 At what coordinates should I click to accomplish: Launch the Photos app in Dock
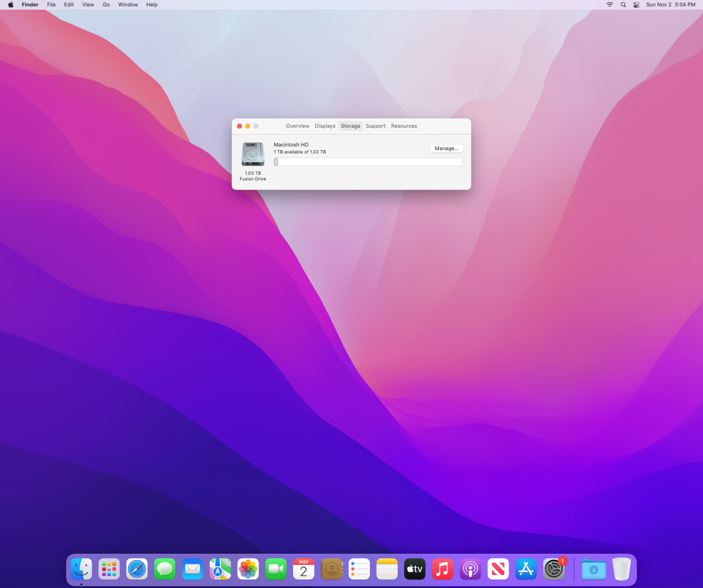click(x=248, y=569)
